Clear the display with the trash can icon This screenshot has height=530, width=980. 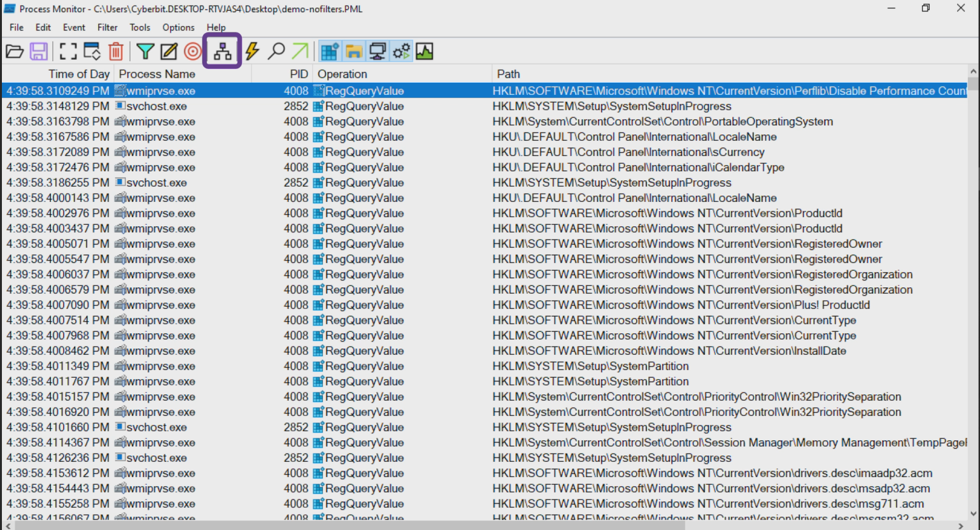[x=116, y=52]
